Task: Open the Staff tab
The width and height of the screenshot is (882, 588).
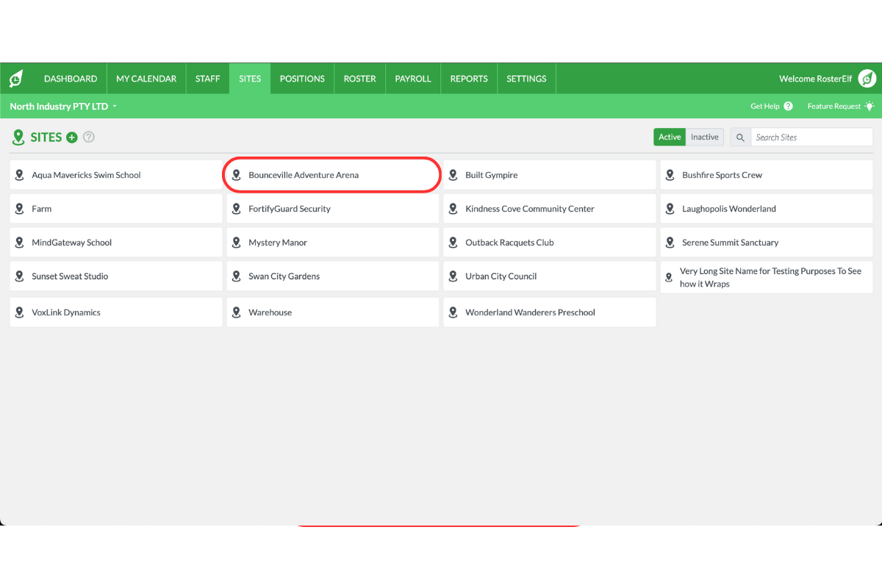Action: coord(208,79)
